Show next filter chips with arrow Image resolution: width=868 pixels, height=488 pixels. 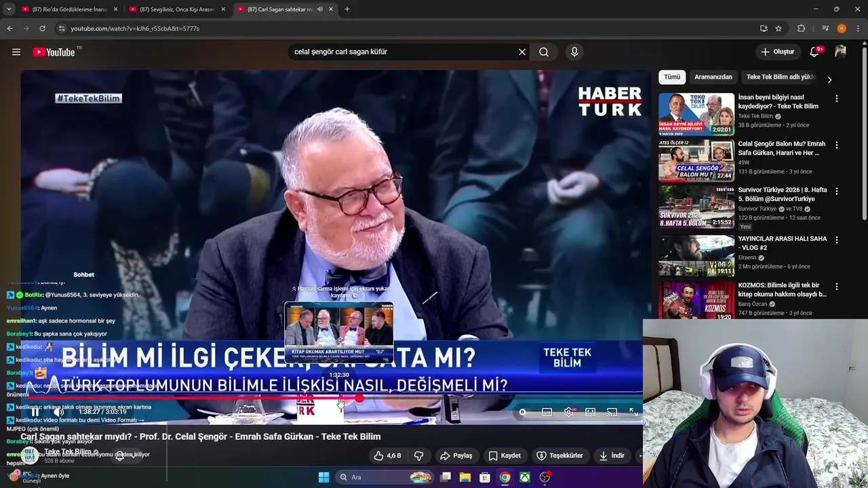point(829,79)
